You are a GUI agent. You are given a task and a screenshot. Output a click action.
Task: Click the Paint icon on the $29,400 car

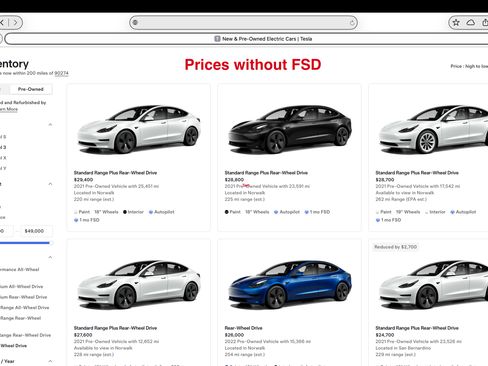[x=76, y=212]
